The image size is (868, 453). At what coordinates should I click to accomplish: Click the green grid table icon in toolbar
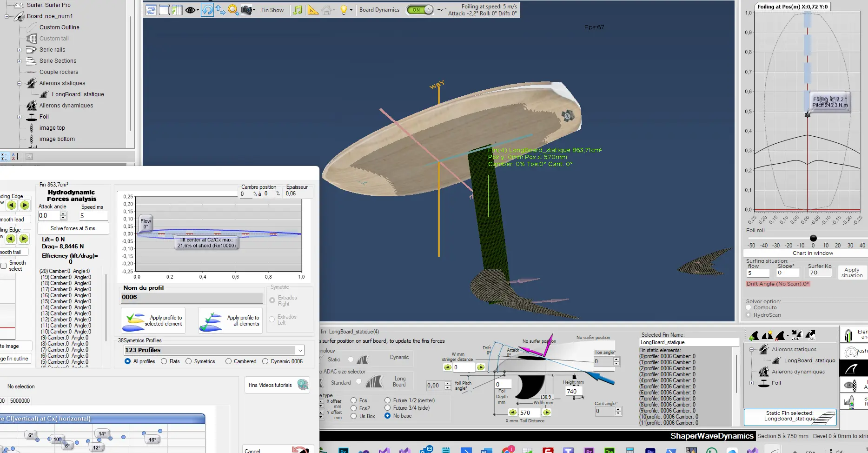tap(177, 10)
